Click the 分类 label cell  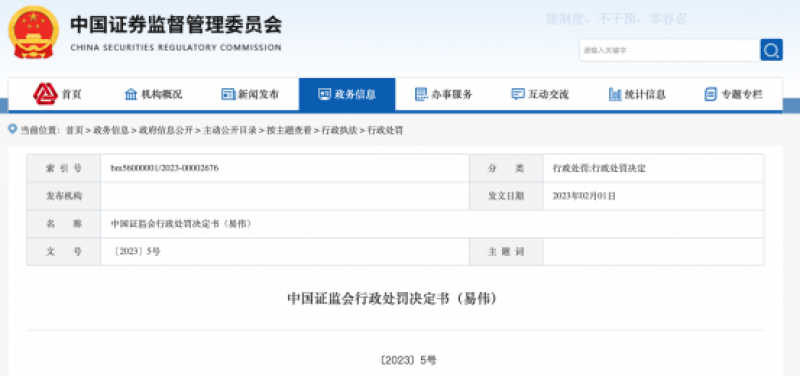pos(506,168)
